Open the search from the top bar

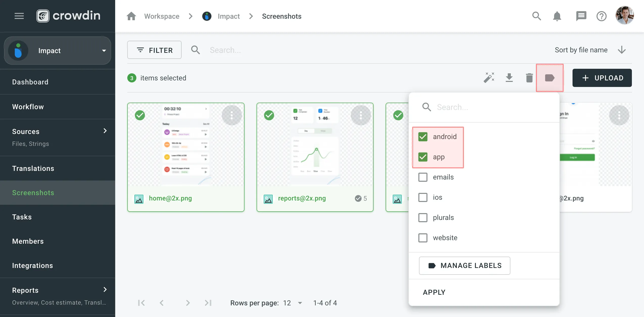pyautogui.click(x=536, y=16)
